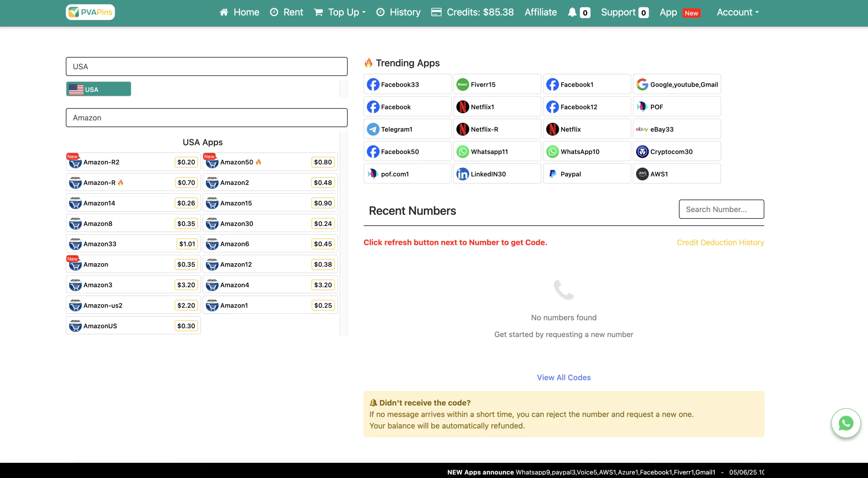Select the Cryptocom30 trending app
This screenshot has width=868, height=478.
pos(677,151)
